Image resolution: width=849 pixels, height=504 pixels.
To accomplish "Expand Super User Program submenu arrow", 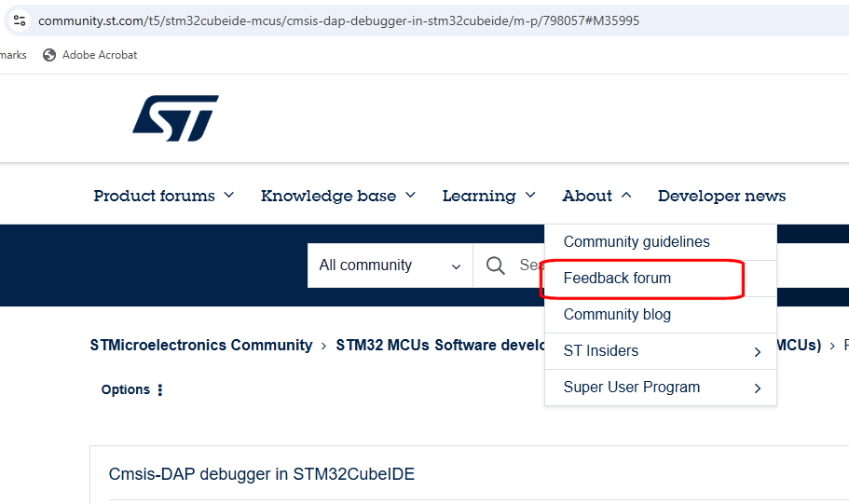I will pyautogui.click(x=758, y=388).
